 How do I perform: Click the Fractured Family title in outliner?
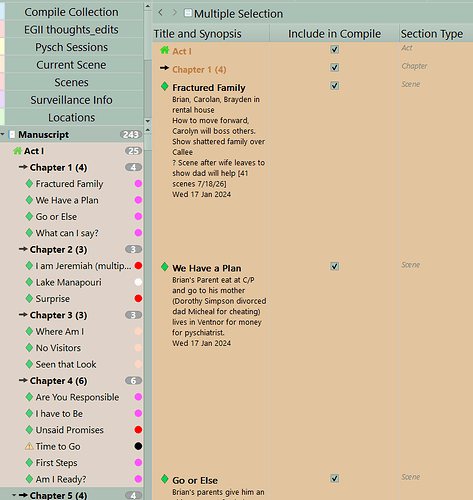(209, 87)
